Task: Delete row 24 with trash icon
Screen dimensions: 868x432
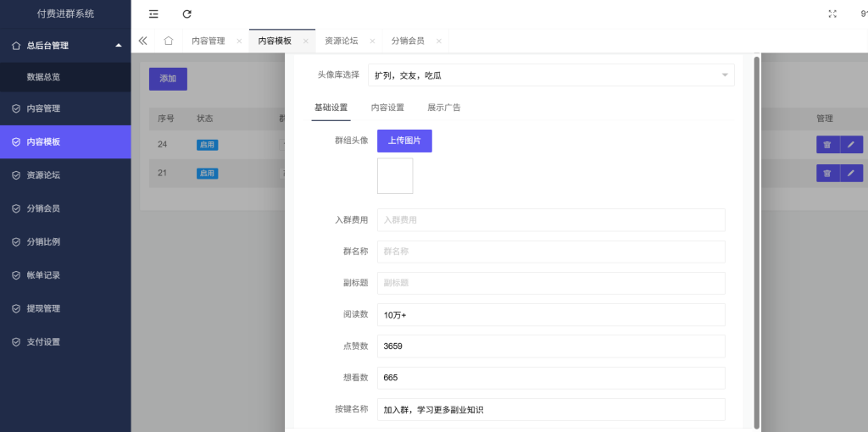Action: pyautogui.click(x=827, y=144)
